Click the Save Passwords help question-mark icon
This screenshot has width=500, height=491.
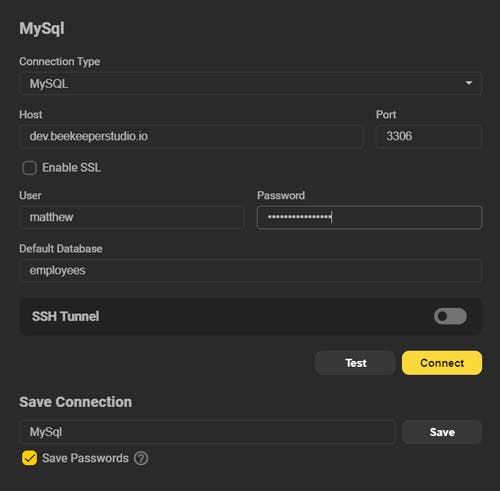point(141,458)
